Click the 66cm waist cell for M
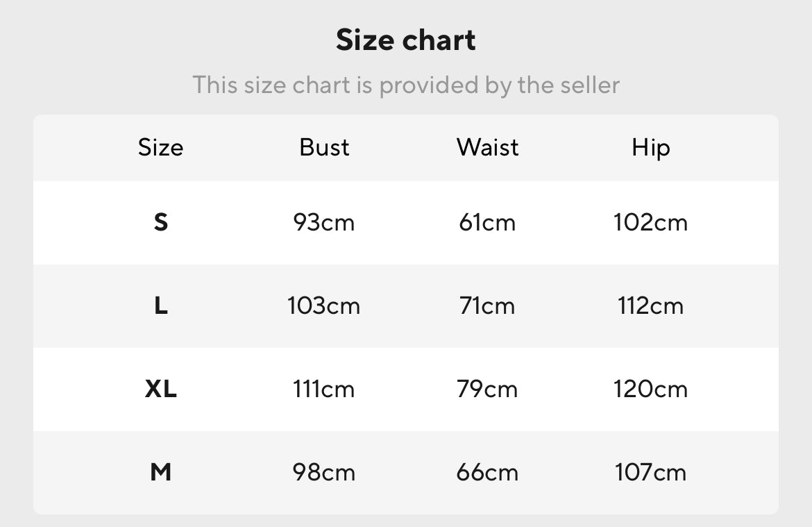The height and width of the screenshot is (527, 812). 487,472
